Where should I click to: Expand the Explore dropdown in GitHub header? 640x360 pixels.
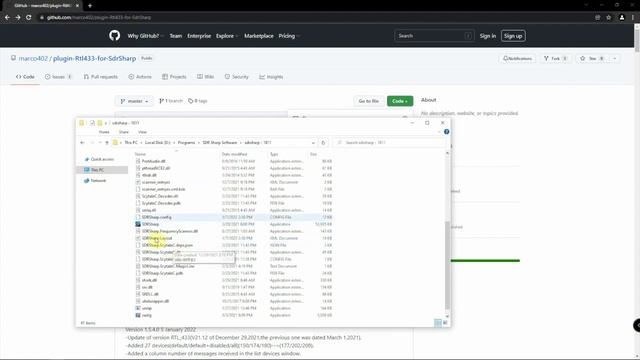(227, 36)
